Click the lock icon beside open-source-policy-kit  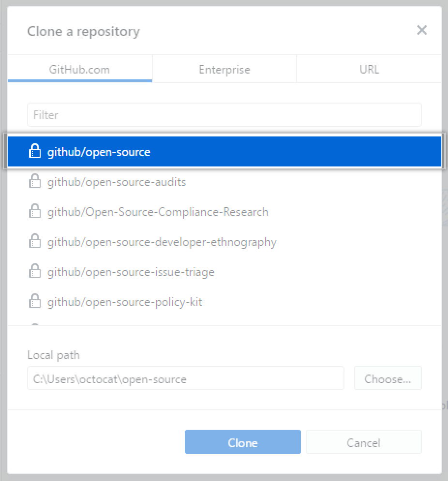coord(34,301)
